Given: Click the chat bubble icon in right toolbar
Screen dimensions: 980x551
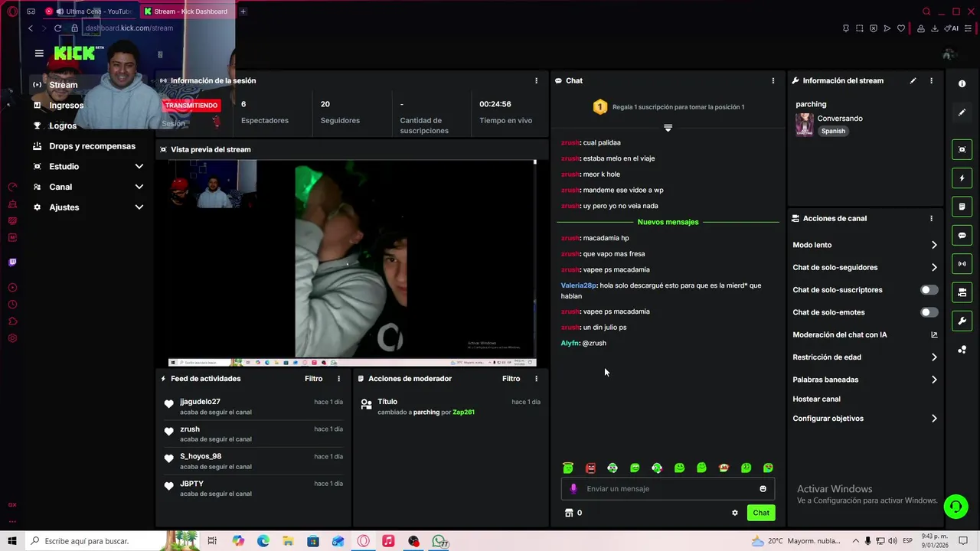Looking at the screenshot, I should coord(962,235).
